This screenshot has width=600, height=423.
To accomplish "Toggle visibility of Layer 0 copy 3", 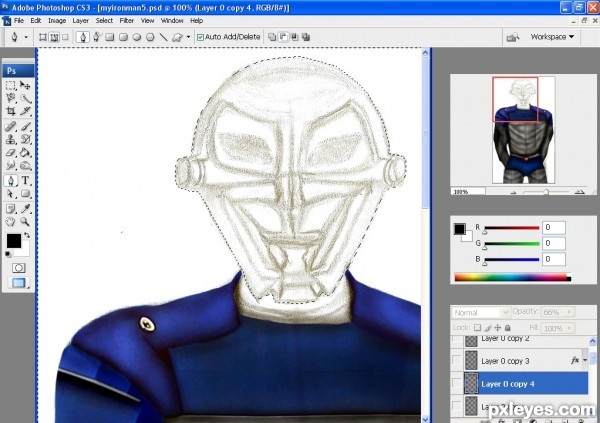I will [457, 360].
